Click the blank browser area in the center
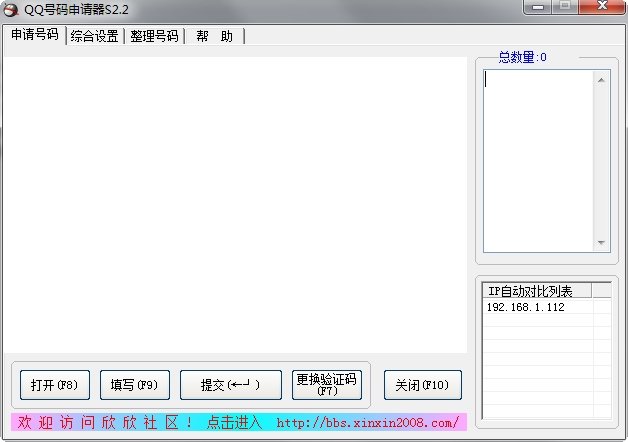This screenshot has width=628, height=442. 236,205
